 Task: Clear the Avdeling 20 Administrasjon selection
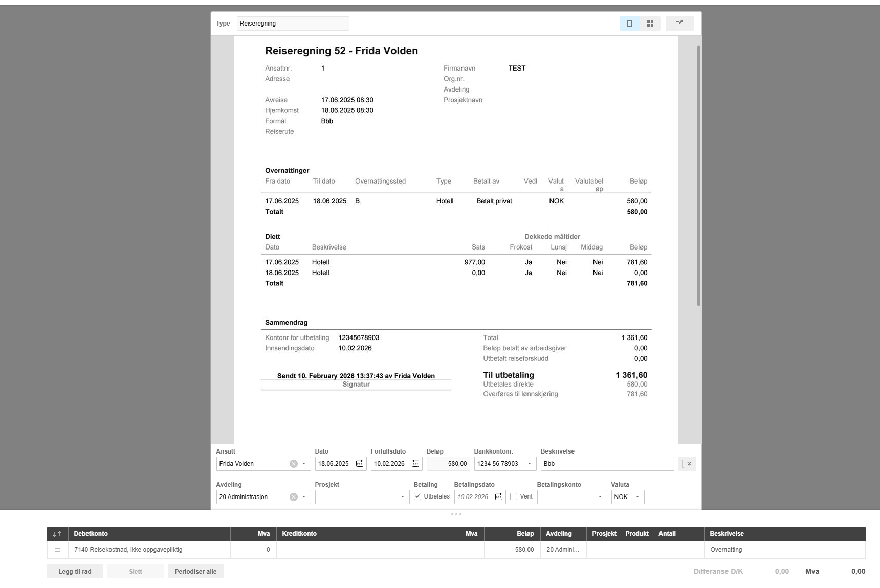294,497
